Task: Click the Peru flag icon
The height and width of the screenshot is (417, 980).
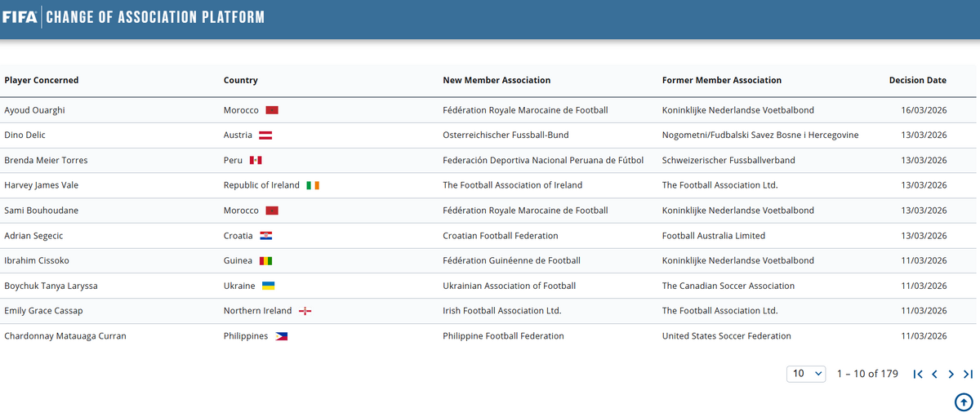Action: [256, 160]
